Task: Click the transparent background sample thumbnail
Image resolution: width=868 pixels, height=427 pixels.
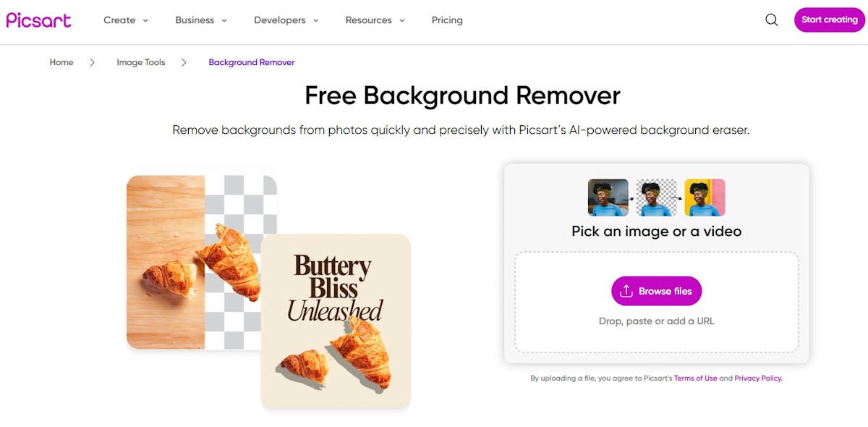Action: 657,198
